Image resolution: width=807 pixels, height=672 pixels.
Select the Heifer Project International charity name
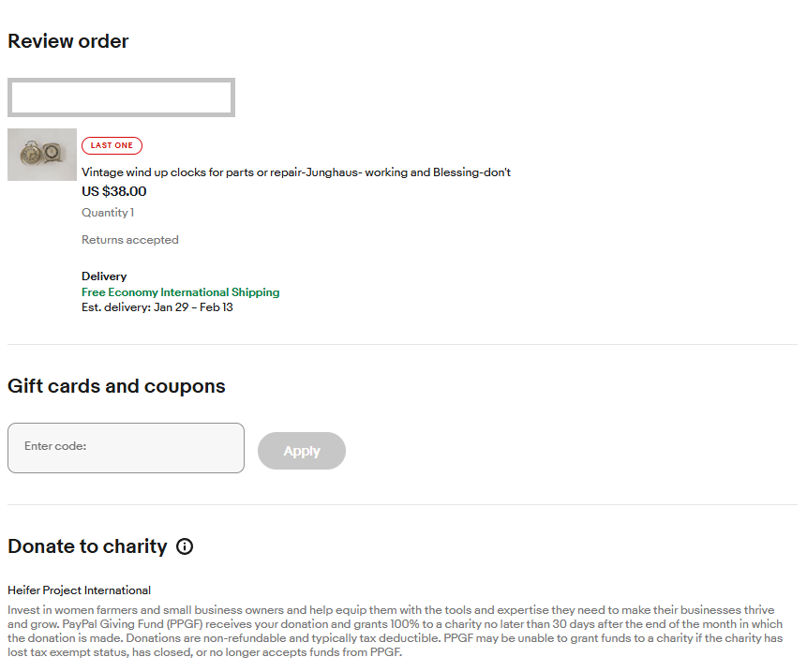[79, 590]
